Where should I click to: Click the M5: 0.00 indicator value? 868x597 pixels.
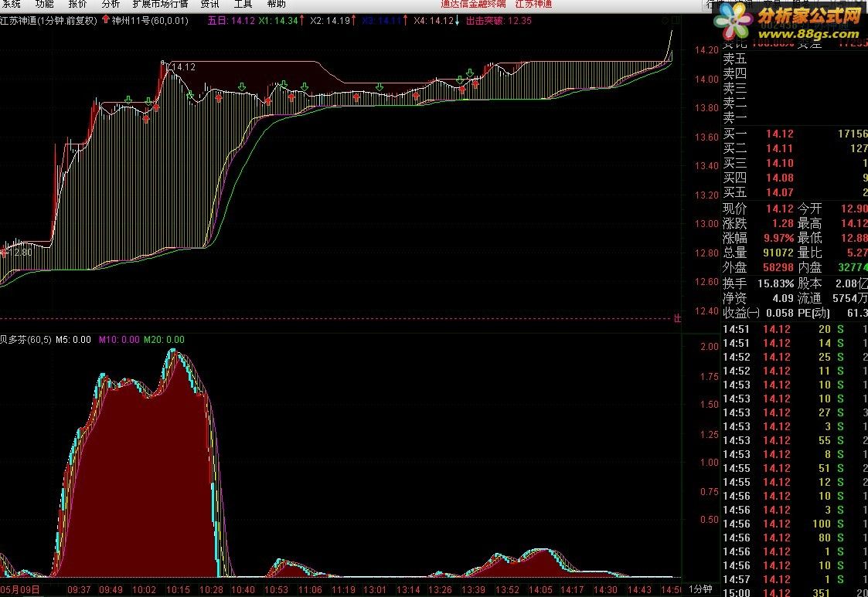point(73,340)
